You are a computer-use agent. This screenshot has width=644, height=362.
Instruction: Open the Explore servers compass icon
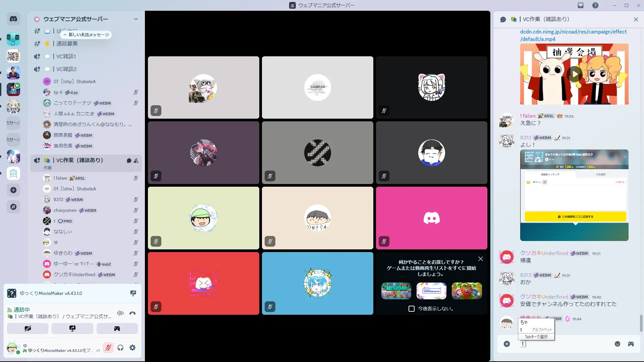tap(13, 207)
